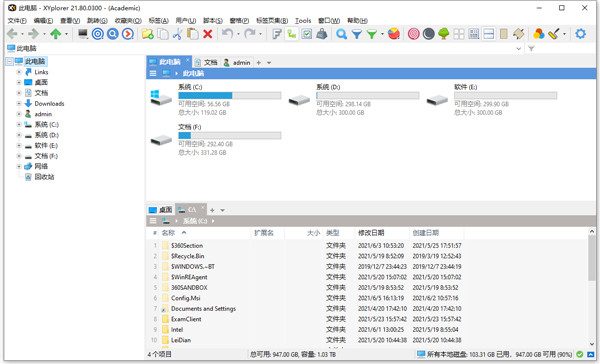The width and height of the screenshot is (600, 364).
Task: Open the up-arrow dropdown menu
Action: point(66,34)
